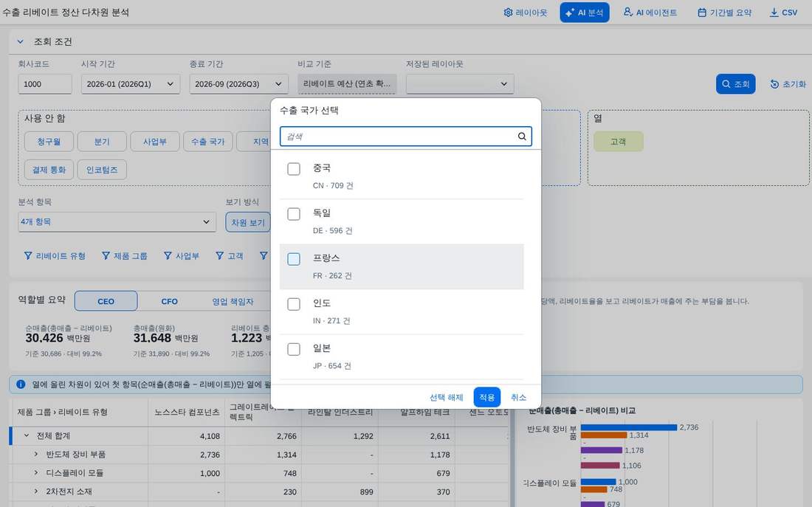Open the 종료 기간 dropdown 2026-09
The height and width of the screenshot is (507, 812).
(x=238, y=84)
